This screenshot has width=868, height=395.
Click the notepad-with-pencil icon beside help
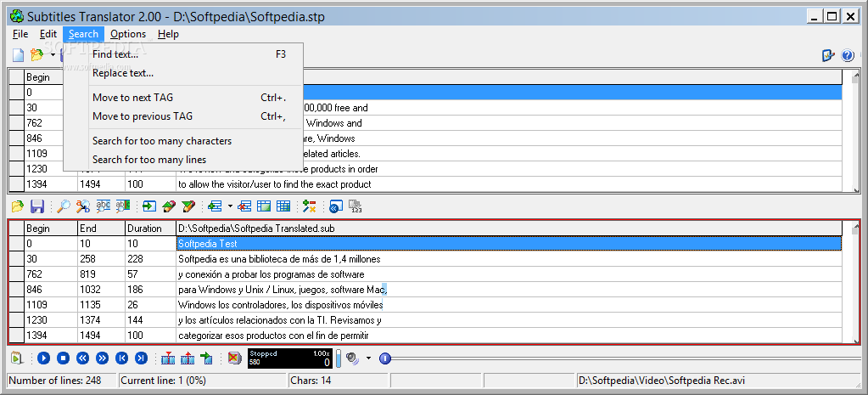[x=828, y=55]
